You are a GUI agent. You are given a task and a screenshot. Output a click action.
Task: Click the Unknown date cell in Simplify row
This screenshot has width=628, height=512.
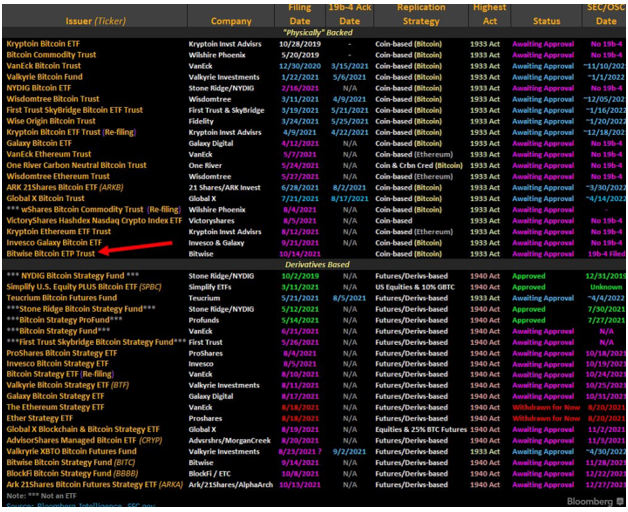606,287
